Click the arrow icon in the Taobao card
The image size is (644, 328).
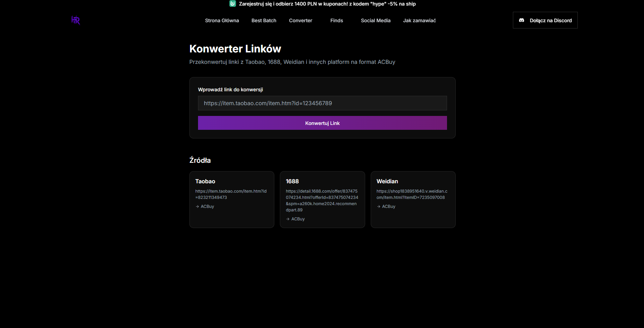(x=197, y=207)
